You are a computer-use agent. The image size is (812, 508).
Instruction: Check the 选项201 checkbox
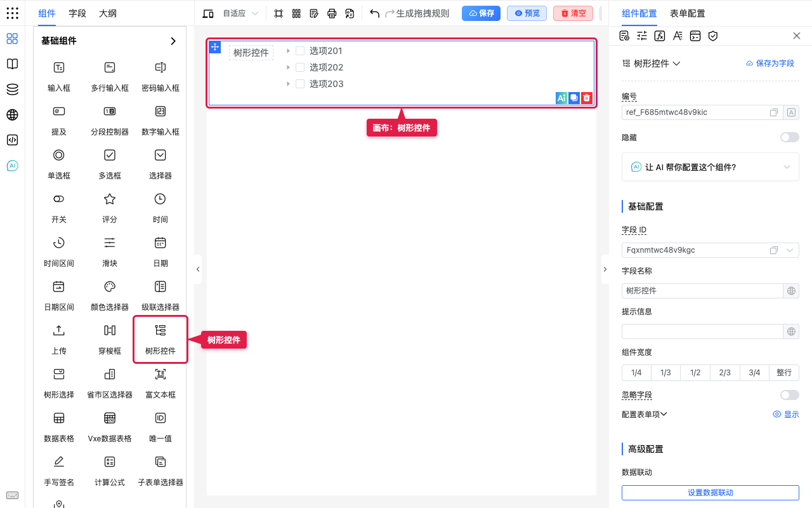point(300,51)
